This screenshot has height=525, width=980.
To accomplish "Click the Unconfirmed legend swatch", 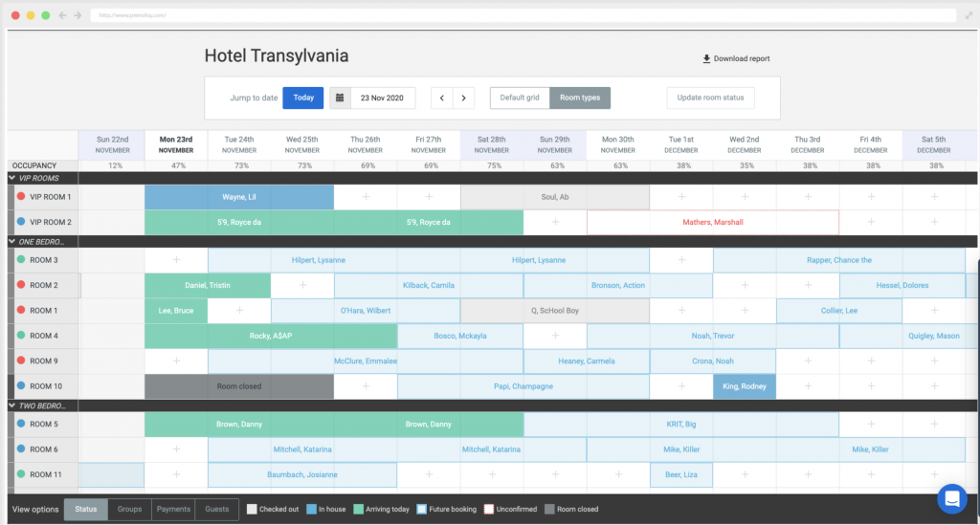I will (489, 510).
